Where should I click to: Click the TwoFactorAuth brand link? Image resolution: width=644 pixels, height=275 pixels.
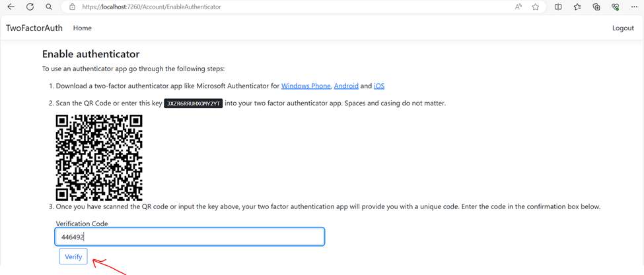[x=34, y=28]
